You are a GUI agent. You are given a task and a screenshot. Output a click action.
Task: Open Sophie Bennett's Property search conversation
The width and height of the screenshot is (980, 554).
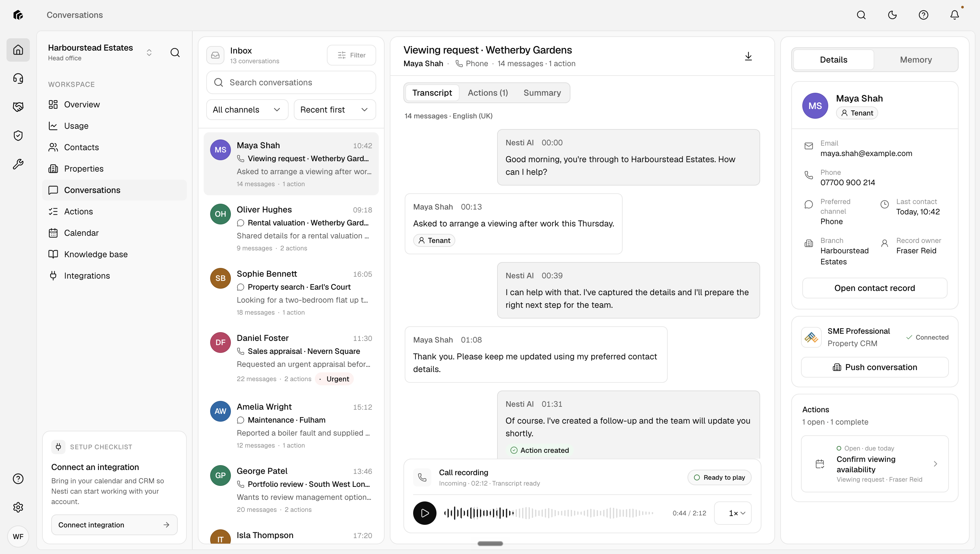291,293
